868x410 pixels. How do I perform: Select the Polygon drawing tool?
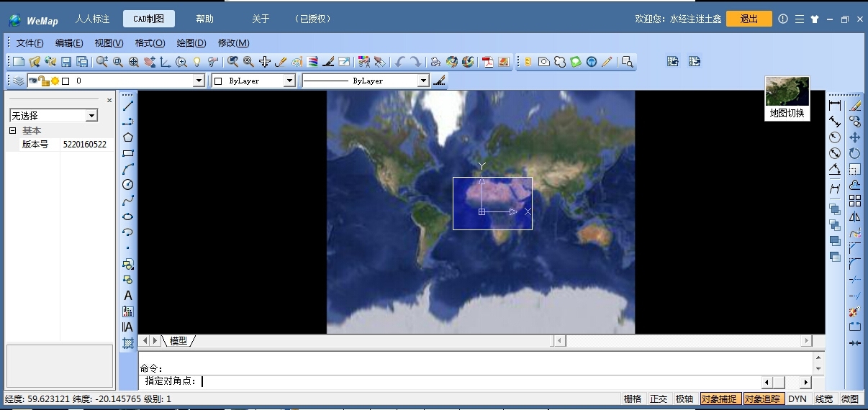pos(128,137)
